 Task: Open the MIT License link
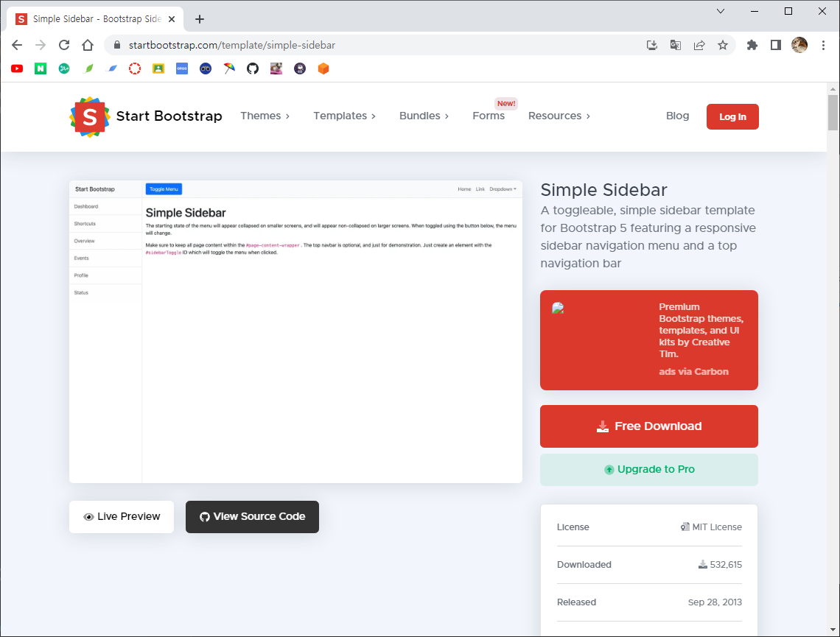coord(711,527)
